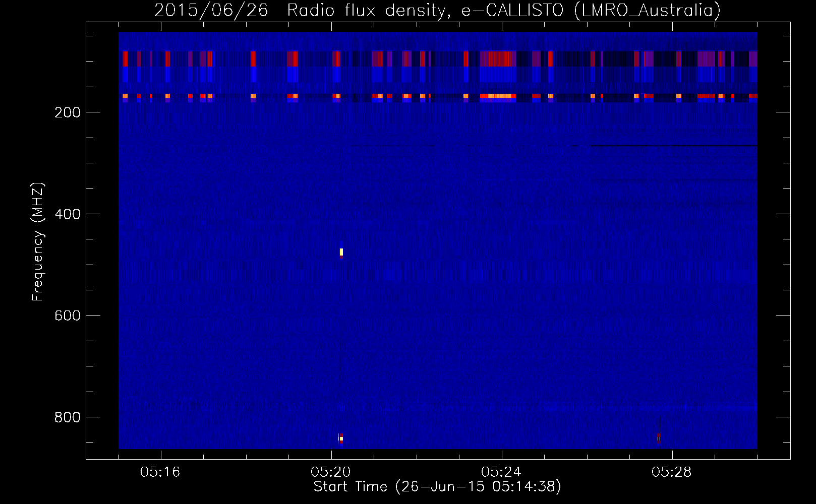Image resolution: width=816 pixels, height=504 pixels.
Task: Click the 05:28 time tick label
Action: [x=672, y=472]
